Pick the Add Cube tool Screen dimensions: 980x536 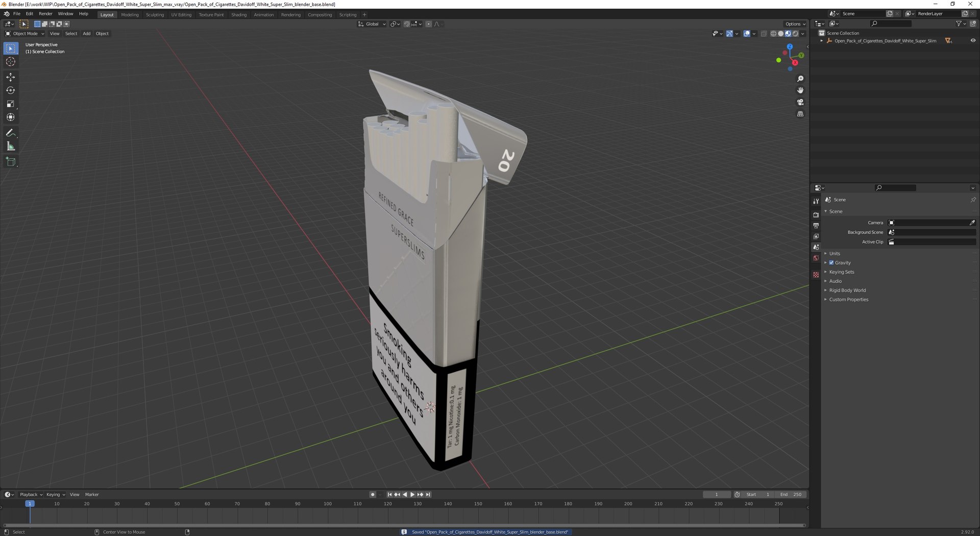click(11, 162)
